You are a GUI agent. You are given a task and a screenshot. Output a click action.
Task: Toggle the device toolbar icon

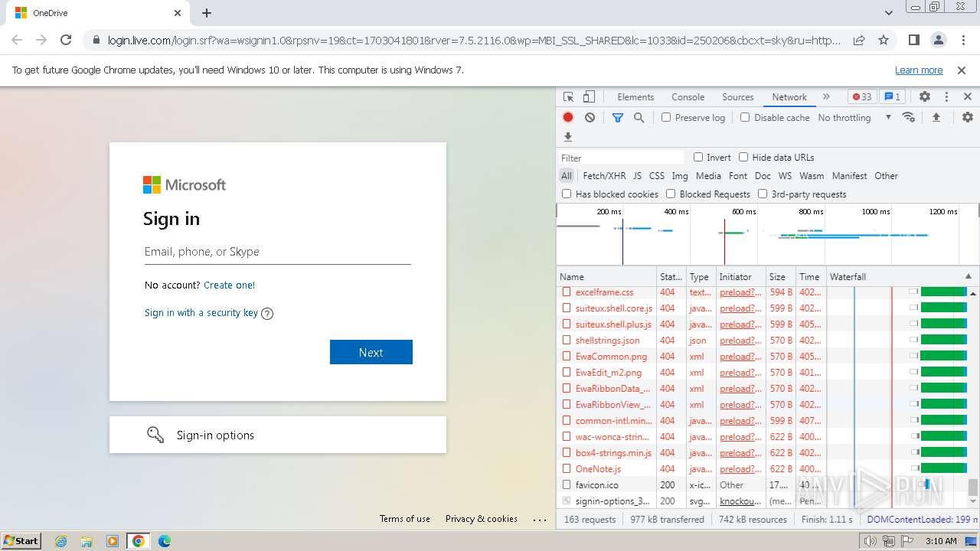pyautogui.click(x=589, y=97)
